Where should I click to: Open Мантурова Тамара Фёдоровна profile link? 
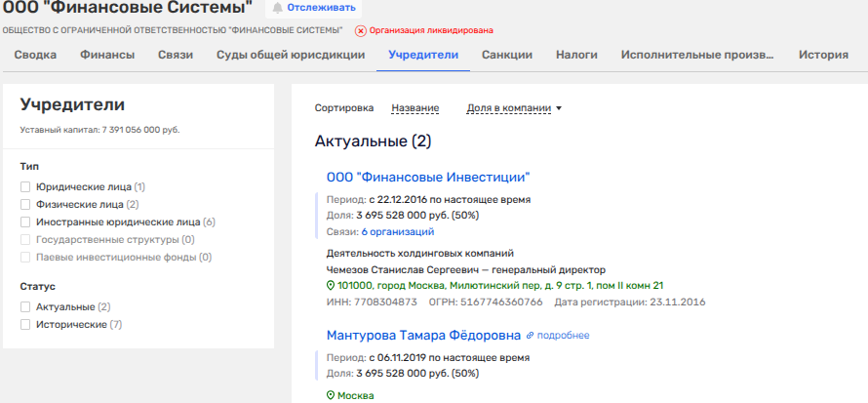click(x=423, y=336)
